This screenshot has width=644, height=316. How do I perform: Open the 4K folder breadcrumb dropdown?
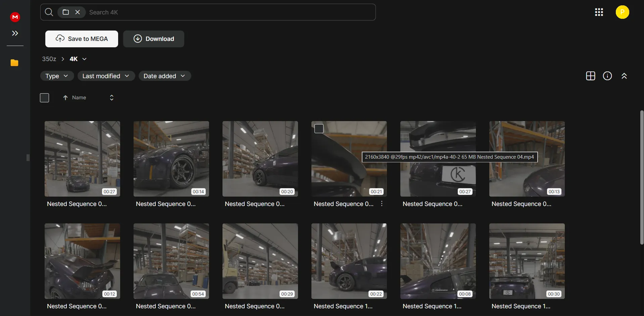coord(84,59)
